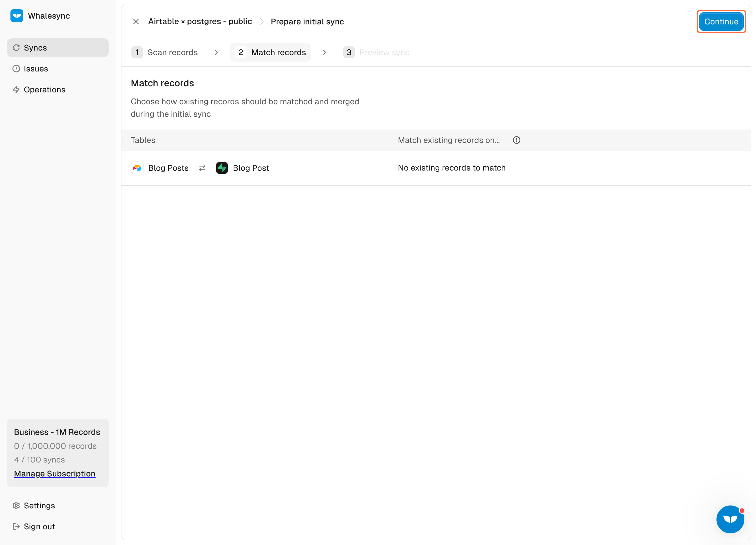Open the Manage Subscription link
756x545 pixels.
pyautogui.click(x=55, y=474)
